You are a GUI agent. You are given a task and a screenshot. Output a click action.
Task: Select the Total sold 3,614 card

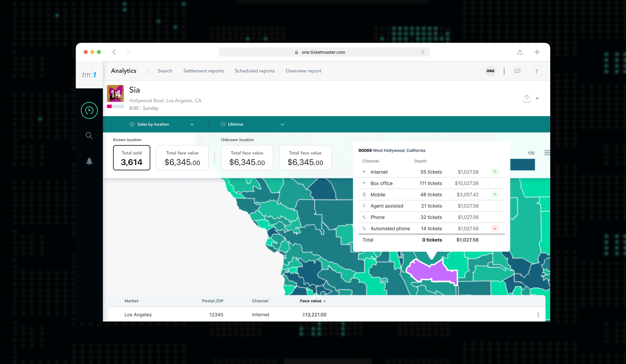pyautogui.click(x=131, y=158)
